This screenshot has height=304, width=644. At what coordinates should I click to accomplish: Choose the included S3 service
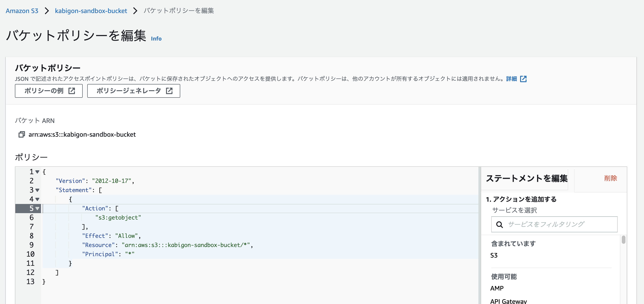[494, 255]
